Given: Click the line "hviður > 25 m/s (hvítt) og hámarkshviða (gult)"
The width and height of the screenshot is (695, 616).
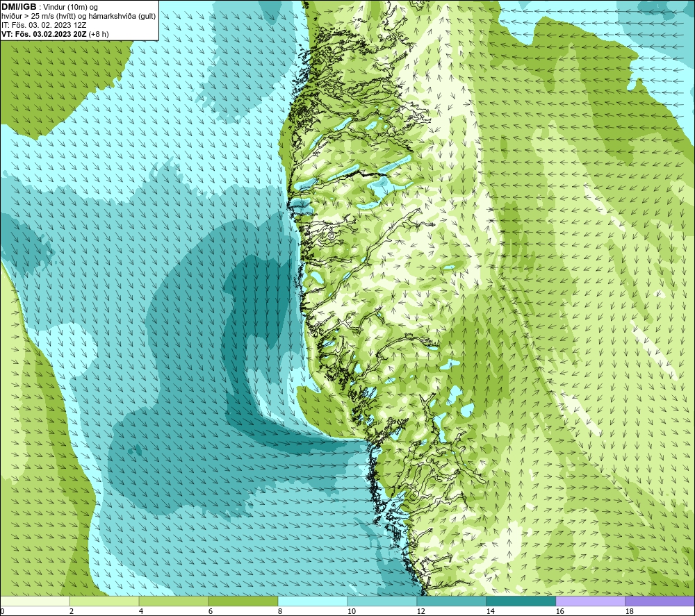Looking at the screenshot, I should 79,16.
